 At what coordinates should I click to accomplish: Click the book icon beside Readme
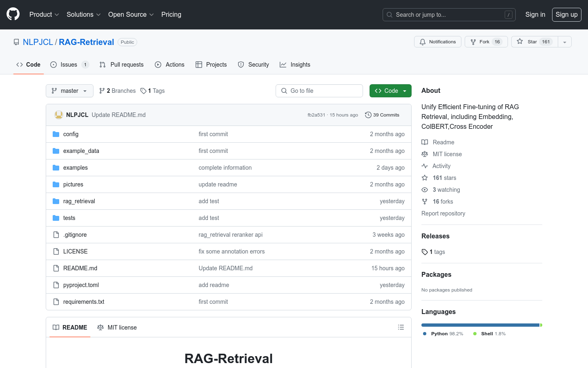point(425,142)
